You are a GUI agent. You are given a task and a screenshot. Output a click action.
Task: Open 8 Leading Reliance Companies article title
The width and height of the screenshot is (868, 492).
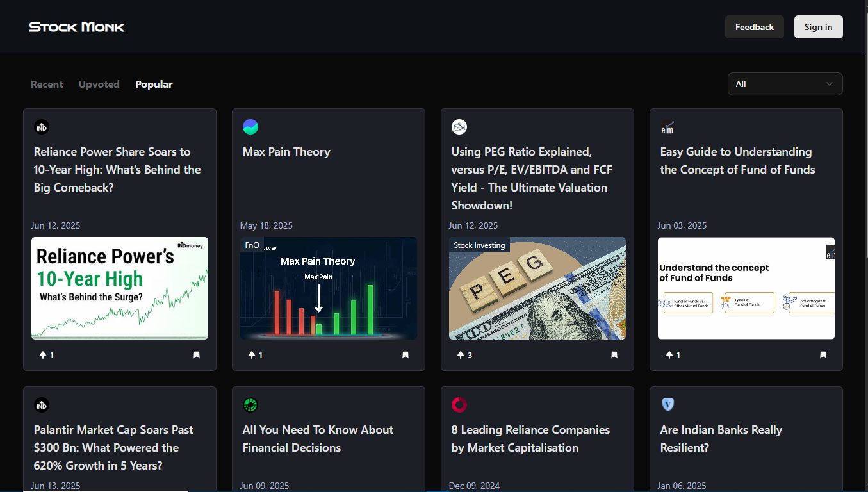click(x=530, y=439)
